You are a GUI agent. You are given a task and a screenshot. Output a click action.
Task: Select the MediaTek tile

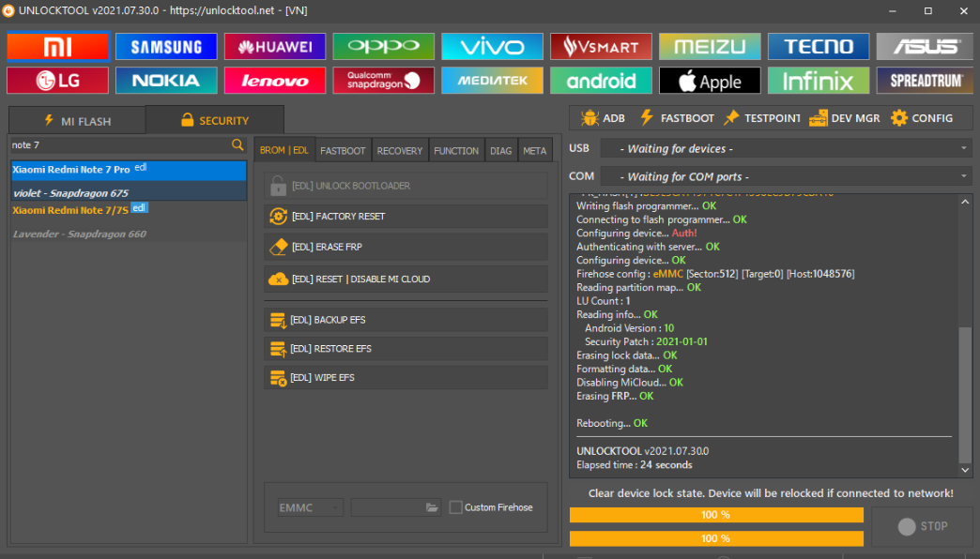pyautogui.click(x=493, y=81)
